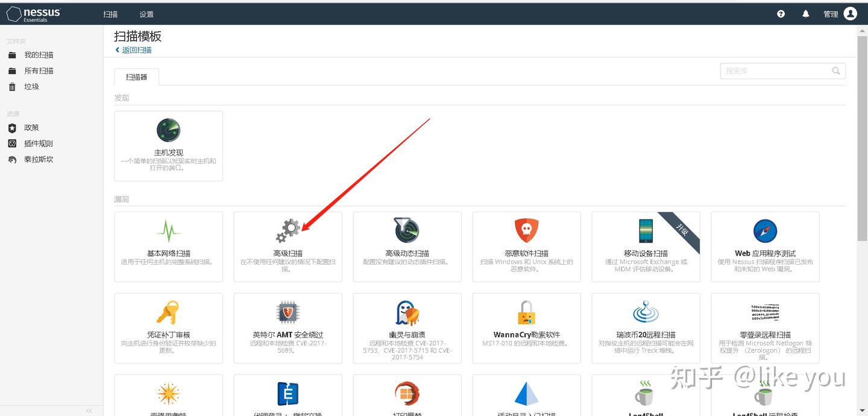Viewport: 868px width, 416px height.
Task: Click the 高级扫描 title text
Action: (288, 253)
